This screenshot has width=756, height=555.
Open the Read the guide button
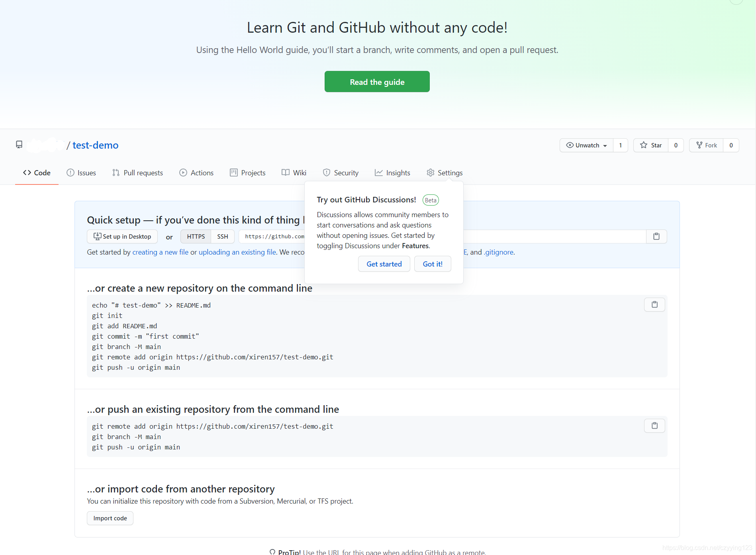(x=377, y=82)
